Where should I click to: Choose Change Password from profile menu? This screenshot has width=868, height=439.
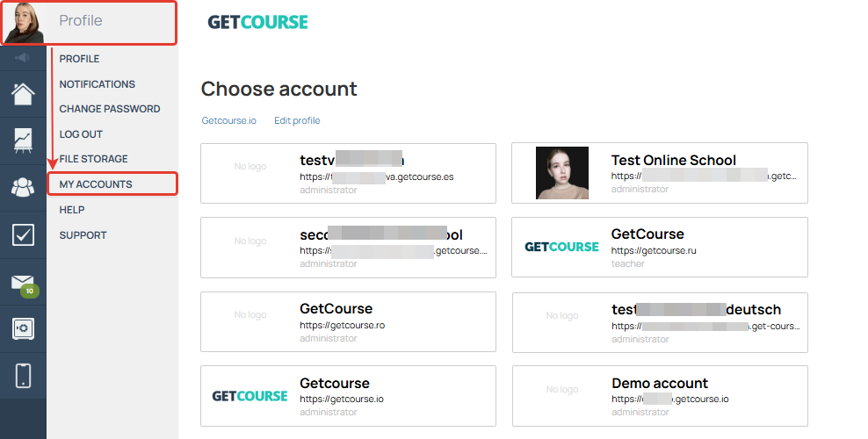click(x=110, y=109)
